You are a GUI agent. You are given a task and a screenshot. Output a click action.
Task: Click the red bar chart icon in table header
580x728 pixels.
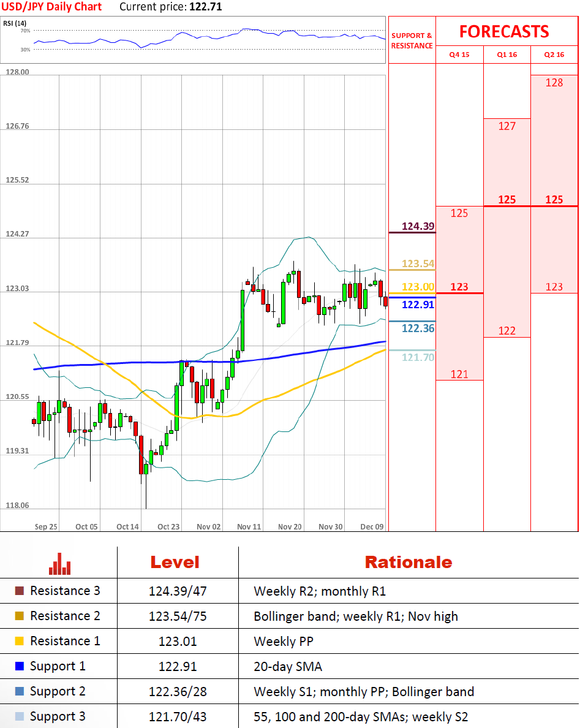click(59, 563)
